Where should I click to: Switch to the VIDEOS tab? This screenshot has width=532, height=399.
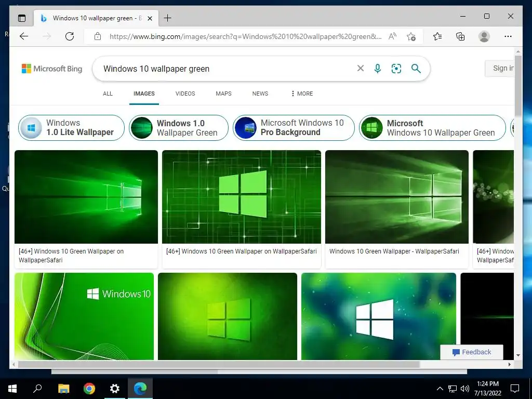(185, 94)
